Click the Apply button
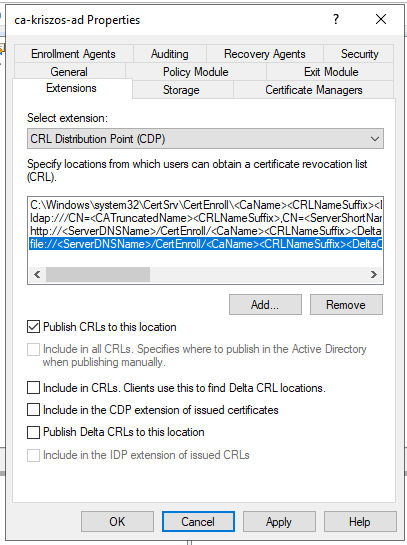This screenshot has height=545, width=407. 279,521
